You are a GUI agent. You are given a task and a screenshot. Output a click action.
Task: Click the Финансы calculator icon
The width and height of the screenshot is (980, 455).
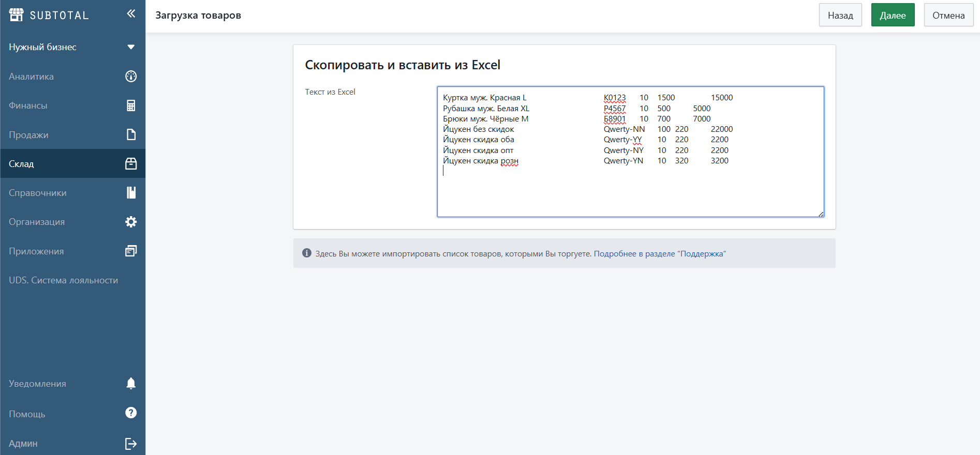[x=131, y=105]
